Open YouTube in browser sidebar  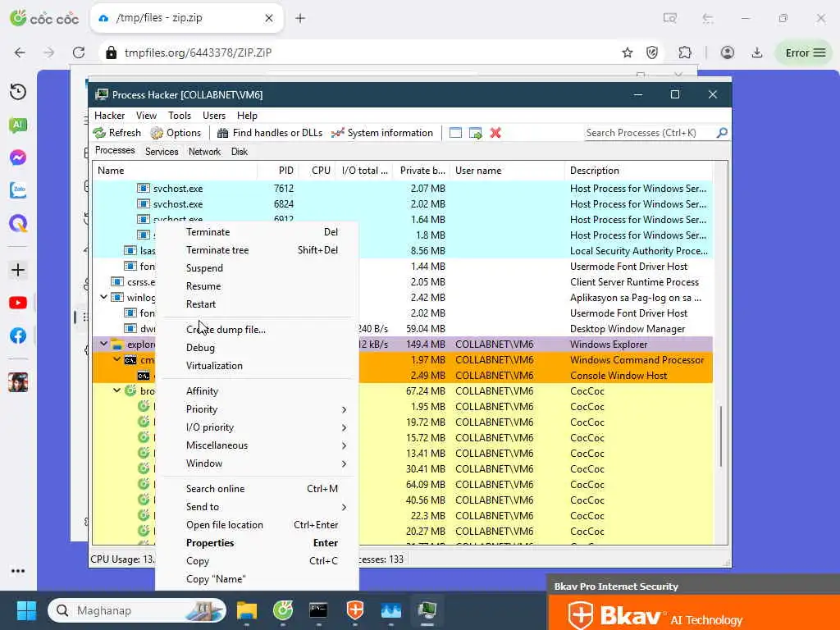18,303
